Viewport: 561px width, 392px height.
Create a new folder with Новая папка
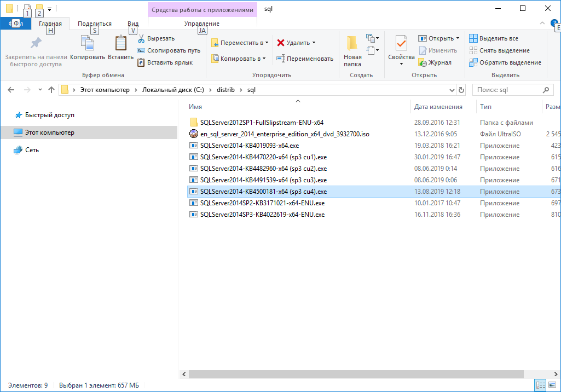(352, 51)
